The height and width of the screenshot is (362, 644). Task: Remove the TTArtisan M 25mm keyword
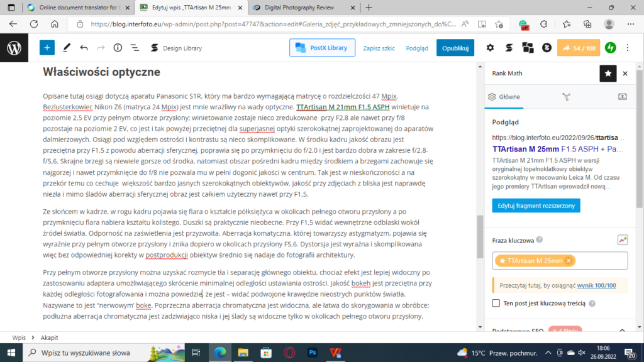click(569, 261)
